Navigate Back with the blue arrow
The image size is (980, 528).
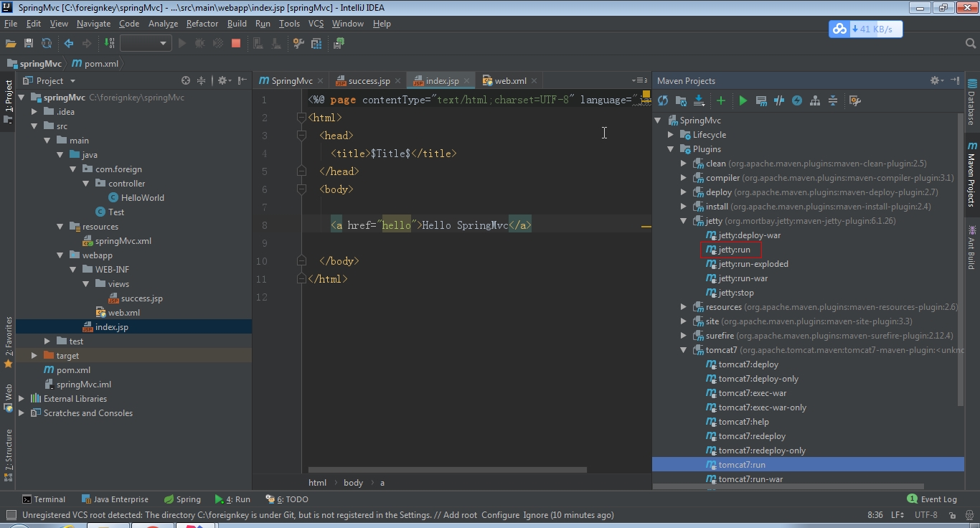coord(69,43)
